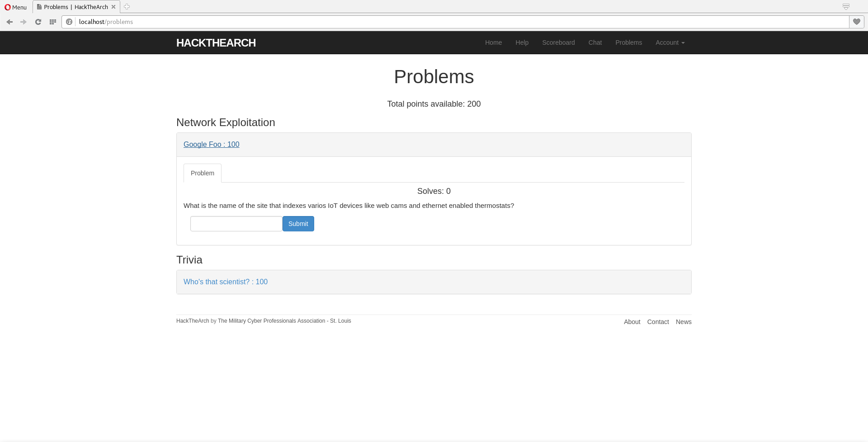
Task: Go back to the previous page
Action: (x=9, y=22)
